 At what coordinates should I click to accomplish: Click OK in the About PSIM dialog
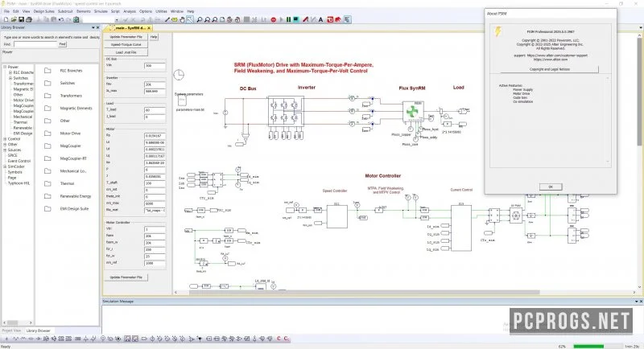pos(551,187)
